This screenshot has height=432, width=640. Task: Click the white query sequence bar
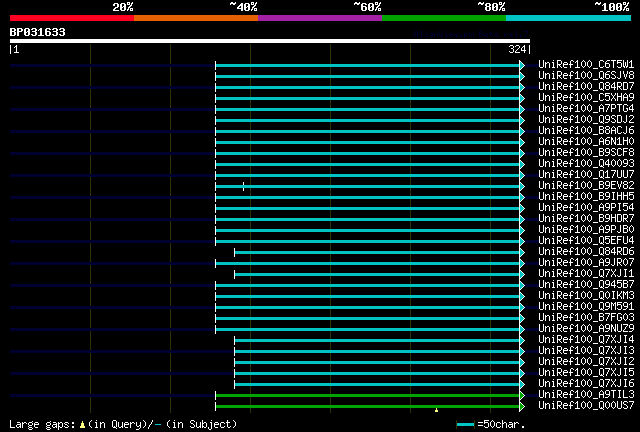coord(270,41)
